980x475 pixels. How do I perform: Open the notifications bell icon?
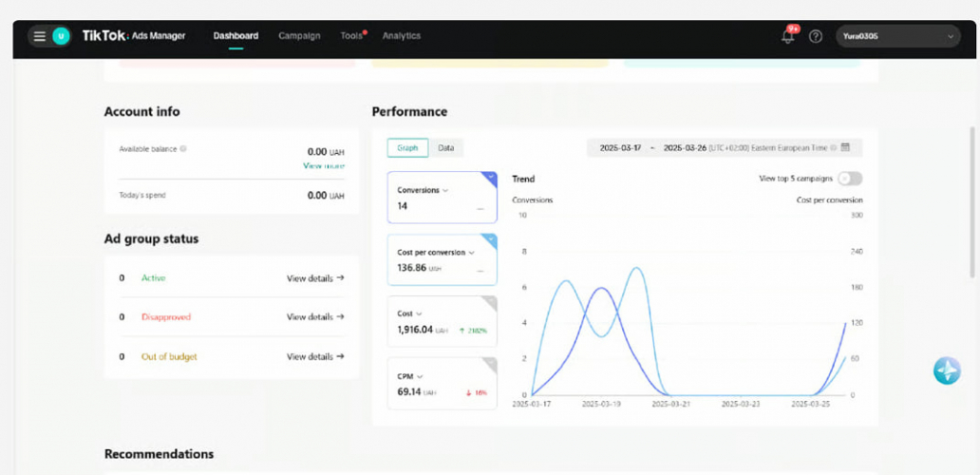click(788, 36)
